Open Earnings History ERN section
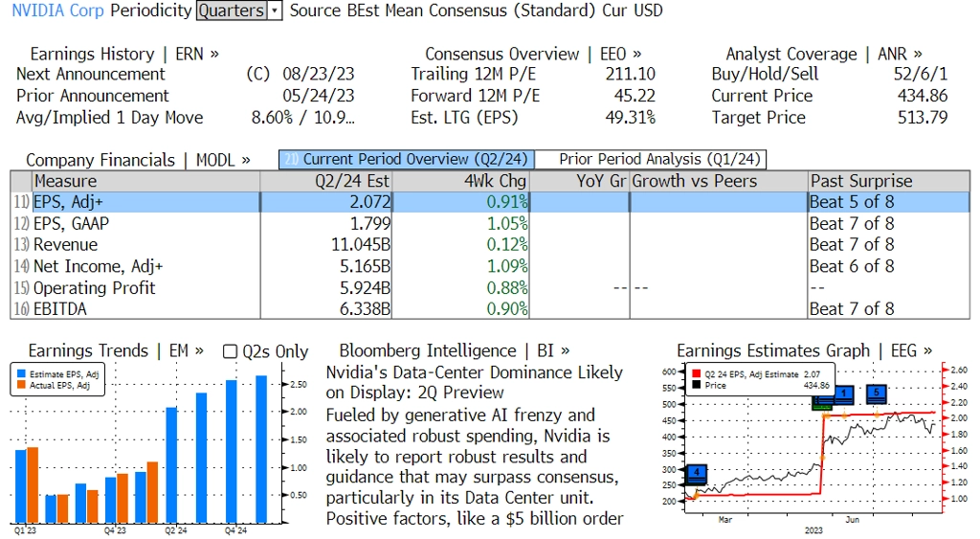The height and width of the screenshot is (539, 980). click(x=124, y=54)
